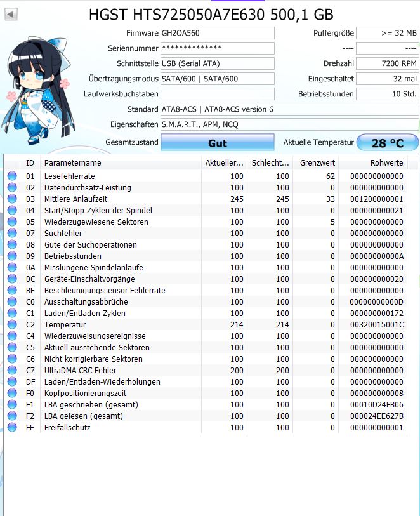Click the 28 °C temperature button
Screen dimensions: 420x516
(388, 143)
